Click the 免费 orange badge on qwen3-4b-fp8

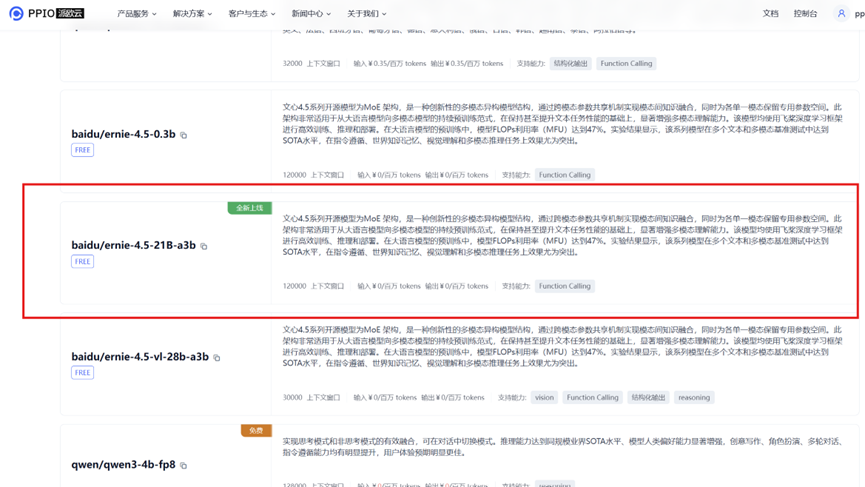tap(256, 430)
